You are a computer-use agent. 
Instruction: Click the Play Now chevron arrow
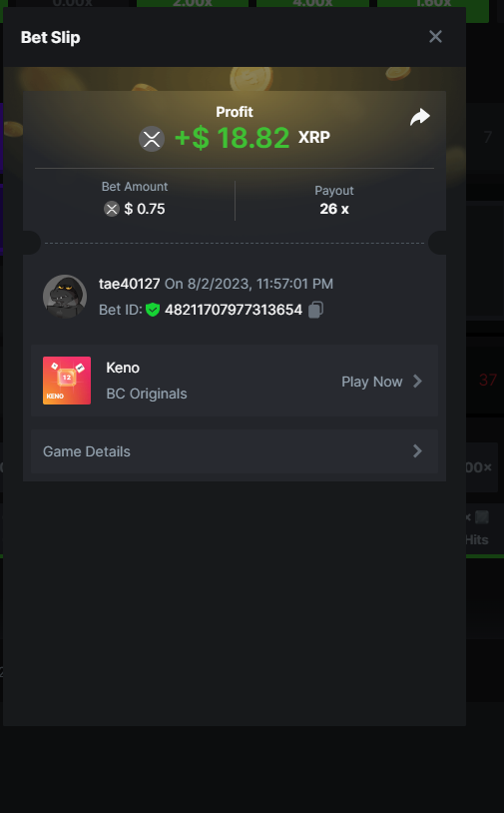(x=417, y=382)
